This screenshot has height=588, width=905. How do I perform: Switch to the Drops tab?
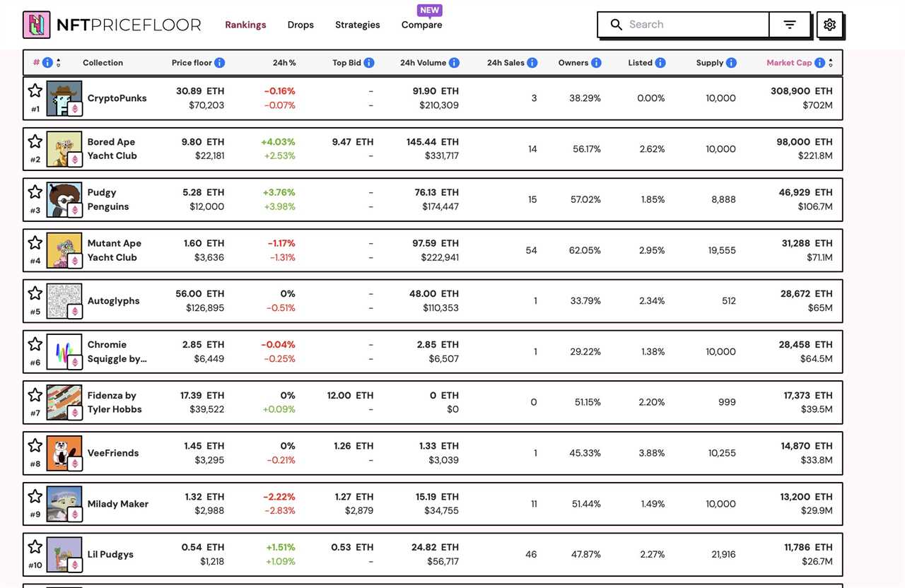tap(300, 24)
